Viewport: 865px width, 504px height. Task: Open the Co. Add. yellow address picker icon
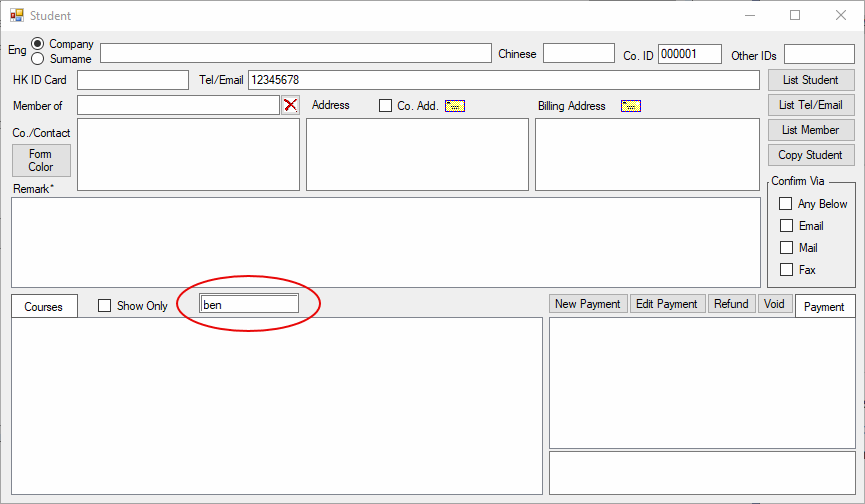[455, 106]
